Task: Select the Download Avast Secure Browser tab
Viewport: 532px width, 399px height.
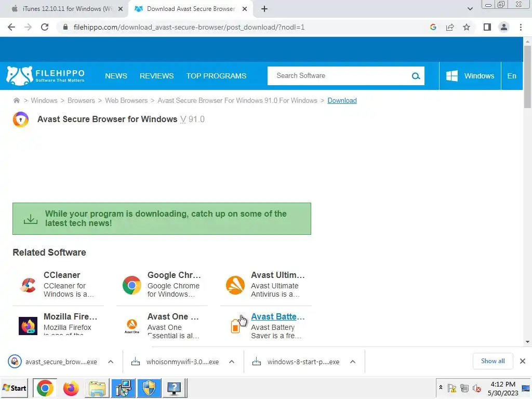Action: pyautogui.click(x=191, y=9)
